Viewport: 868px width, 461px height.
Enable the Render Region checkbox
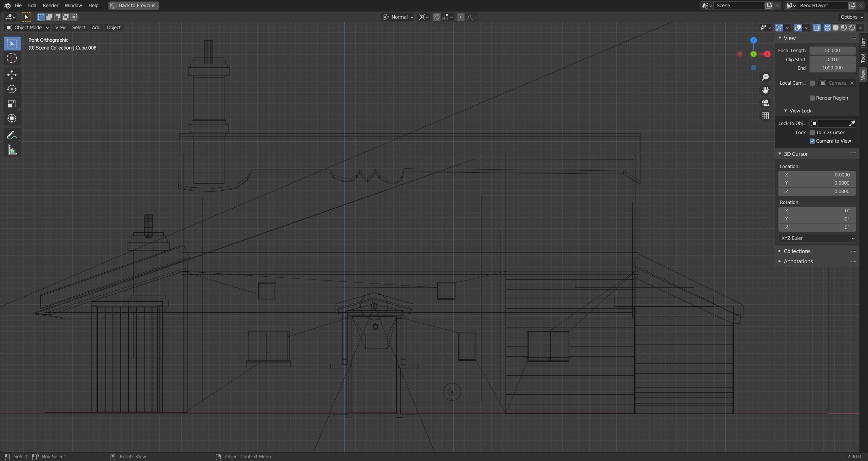812,98
